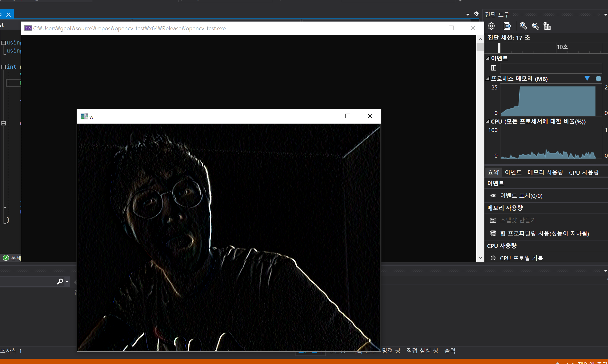Viewport: 608px width, 364px height.
Task: Click 스냅샷 만들기 camera icon
Action: [493, 220]
